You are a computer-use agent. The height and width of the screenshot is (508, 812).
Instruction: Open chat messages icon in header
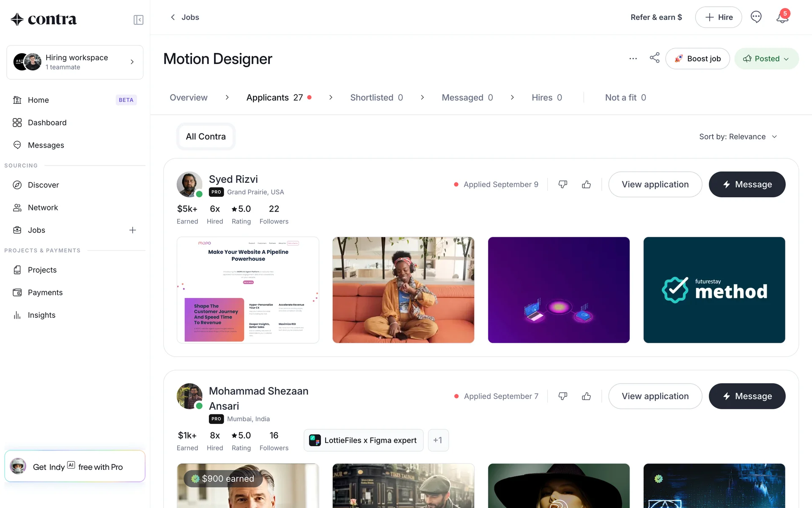point(756,17)
